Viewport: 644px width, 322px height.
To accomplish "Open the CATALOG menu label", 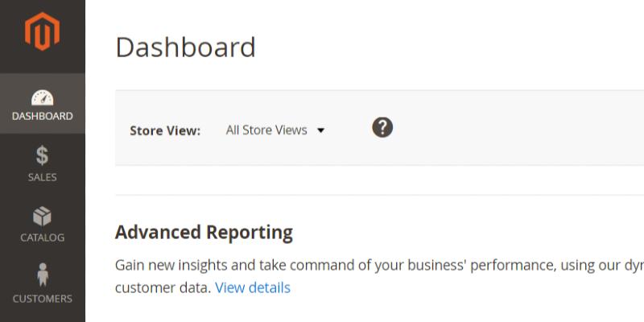I will click(x=42, y=237).
